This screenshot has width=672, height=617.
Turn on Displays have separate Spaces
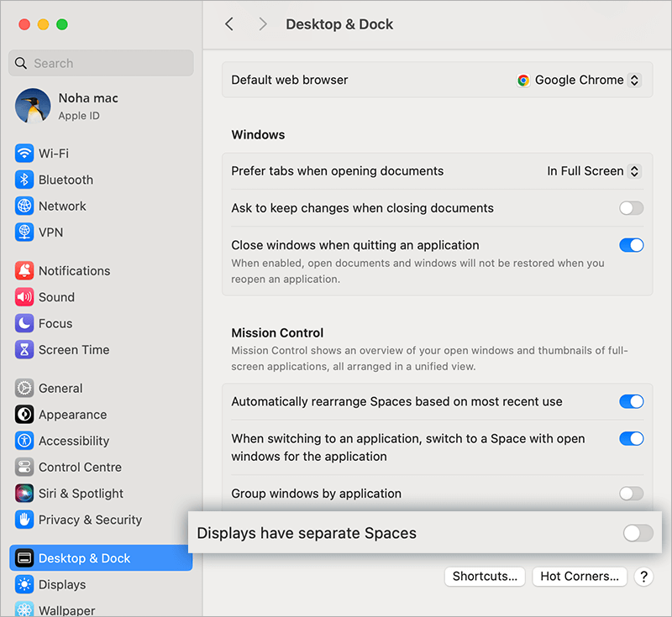click(638, 533)
